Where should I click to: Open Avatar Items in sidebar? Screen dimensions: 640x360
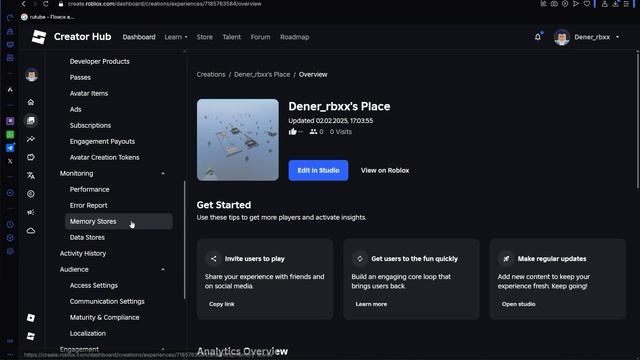click(89, 93)
